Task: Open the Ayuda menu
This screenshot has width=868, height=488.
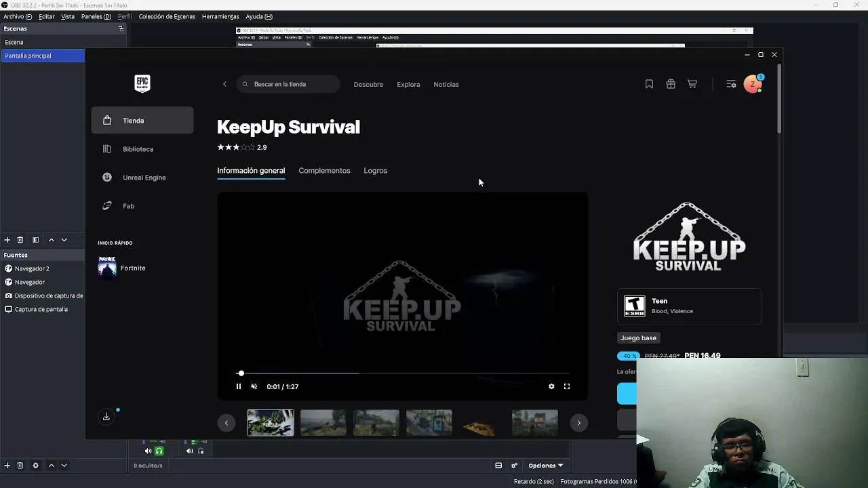Action: point(259,16)
